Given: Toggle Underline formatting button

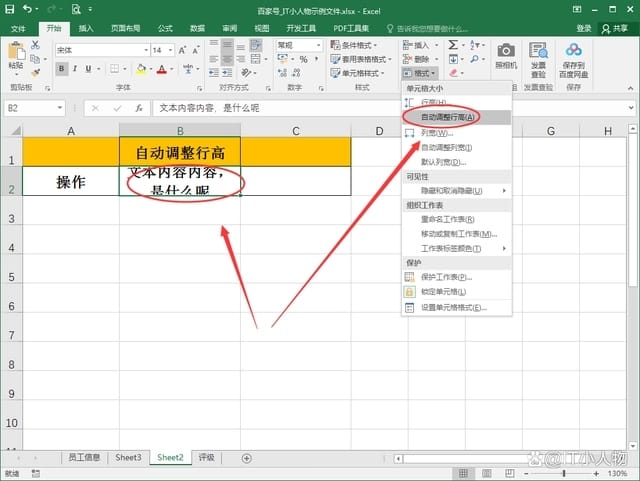Looking at the screenshot, I should [x=88, y=69].
